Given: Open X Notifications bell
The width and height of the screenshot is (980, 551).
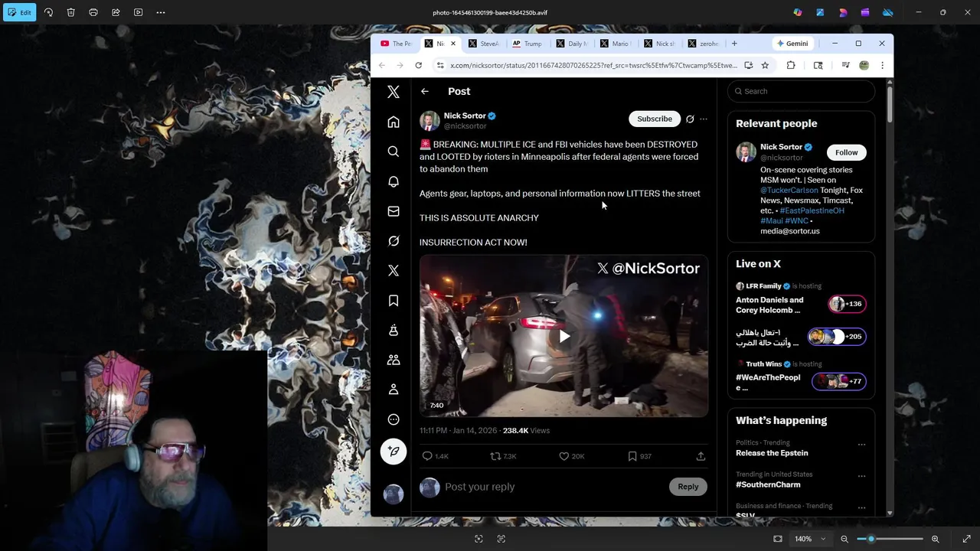Looking at the screenshot, I should tap(394, 181).
